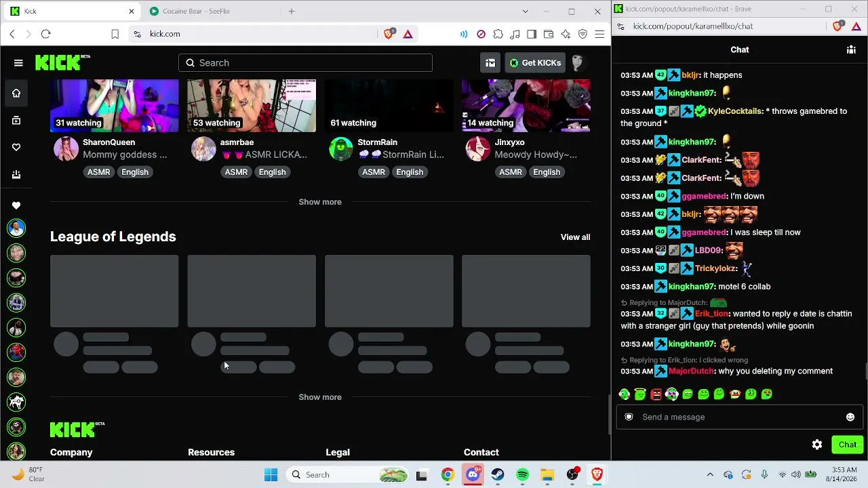The image size is (868, 488).
Task: Focus the Kick search field
Action: tap(305, 63)
